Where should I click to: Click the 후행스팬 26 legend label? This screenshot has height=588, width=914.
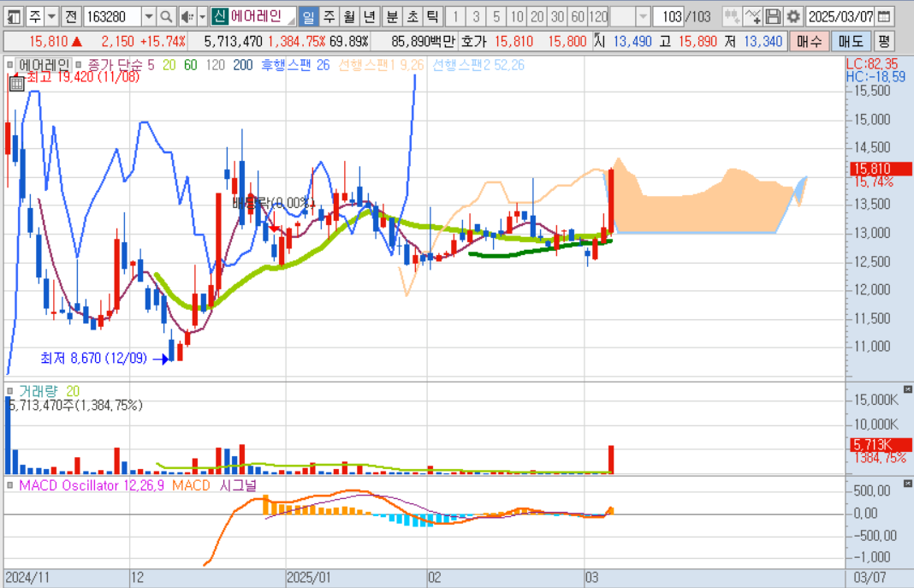[x=295, y=65]
